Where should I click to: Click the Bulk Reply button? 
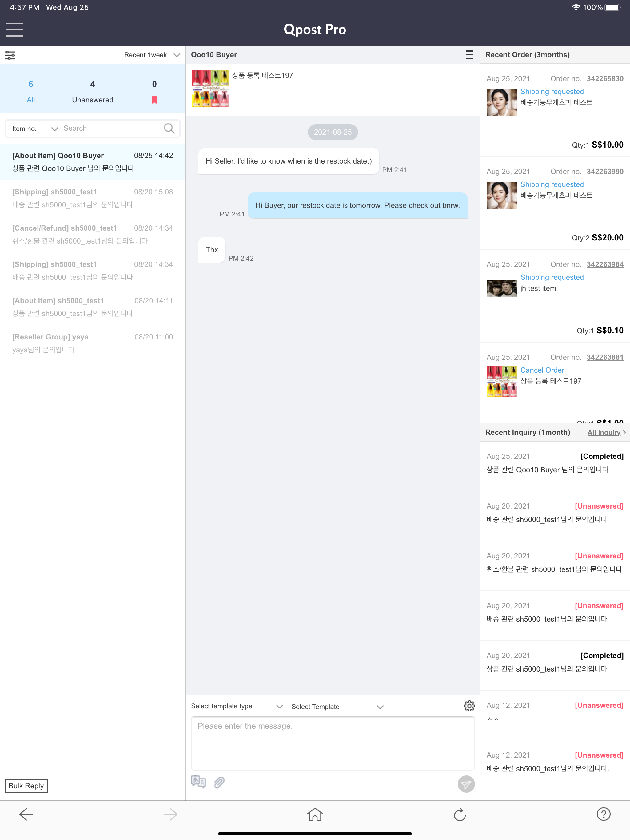(x=26, y=786)
